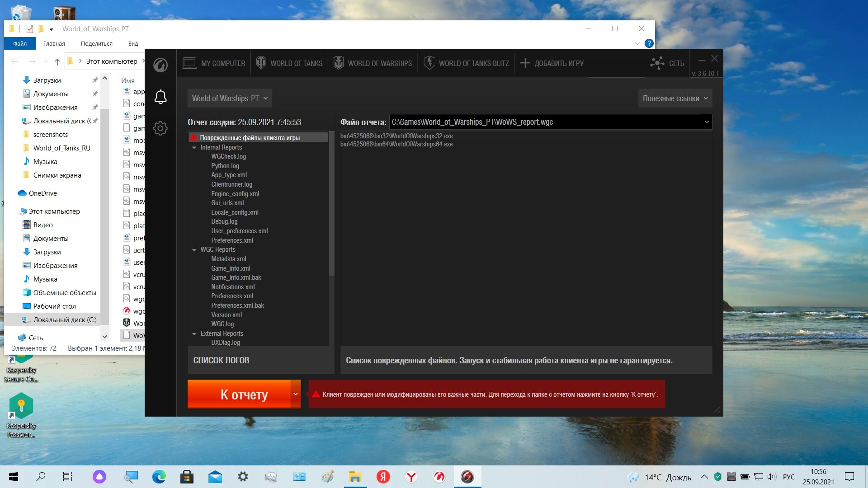Click damaged file bin32\WorldOfWarships32.exe line

click(x=396, y=136)
